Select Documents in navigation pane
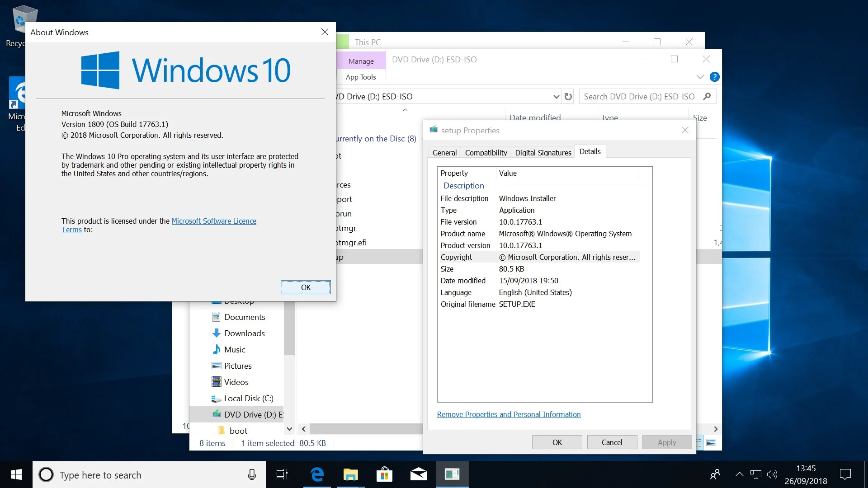The width and height of the screenshot is (868, 488). point(245,317)
